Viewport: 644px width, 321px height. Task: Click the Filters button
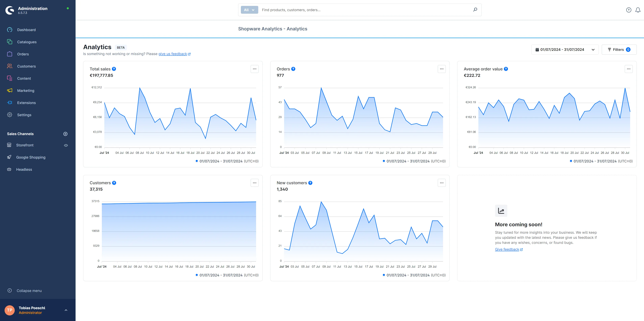click(619, 49)
